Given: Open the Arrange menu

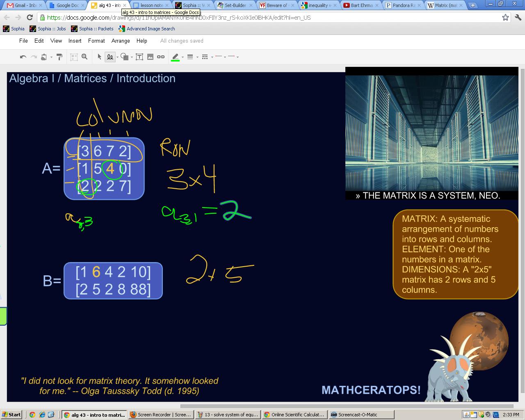Looking at the screenshot, I should point(120,41).
